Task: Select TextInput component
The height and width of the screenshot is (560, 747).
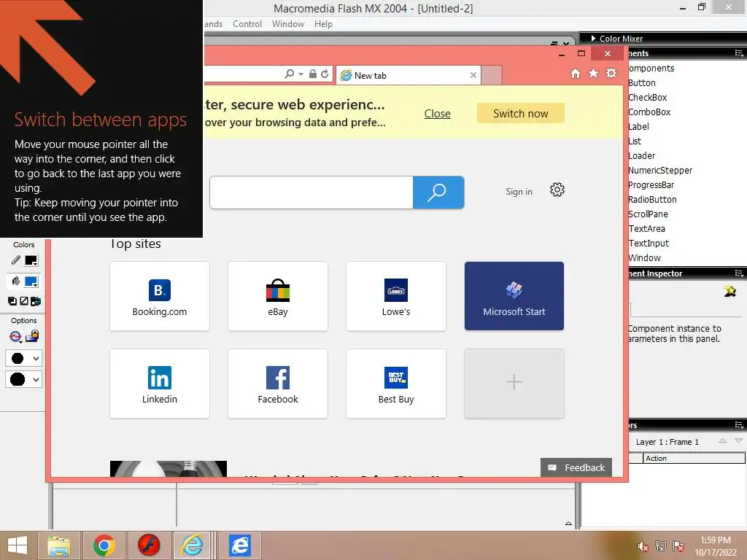Action: 649,244
